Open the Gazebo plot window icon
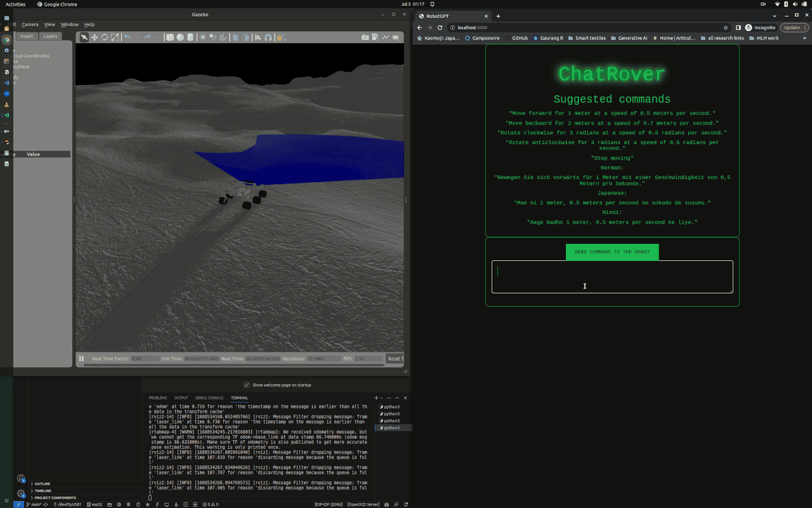Viewport: 812px width, 508px height. (x=385, y=37)
